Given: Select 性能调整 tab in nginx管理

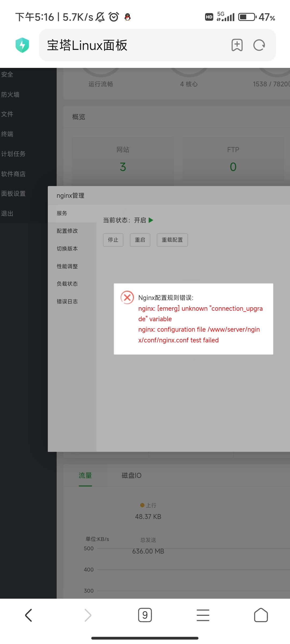Looking at the screenshot, I should coord(72,266).
